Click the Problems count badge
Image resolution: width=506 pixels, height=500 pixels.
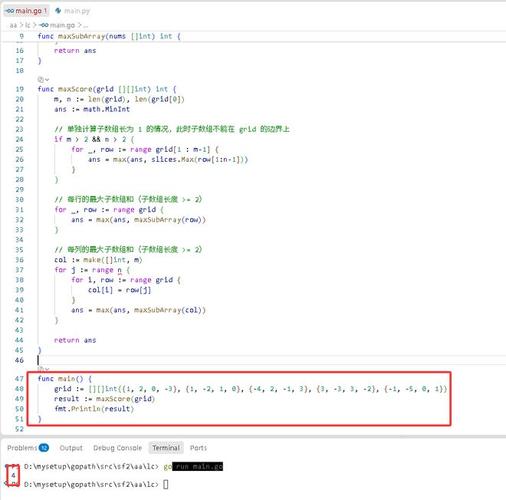tap(44, 448)
